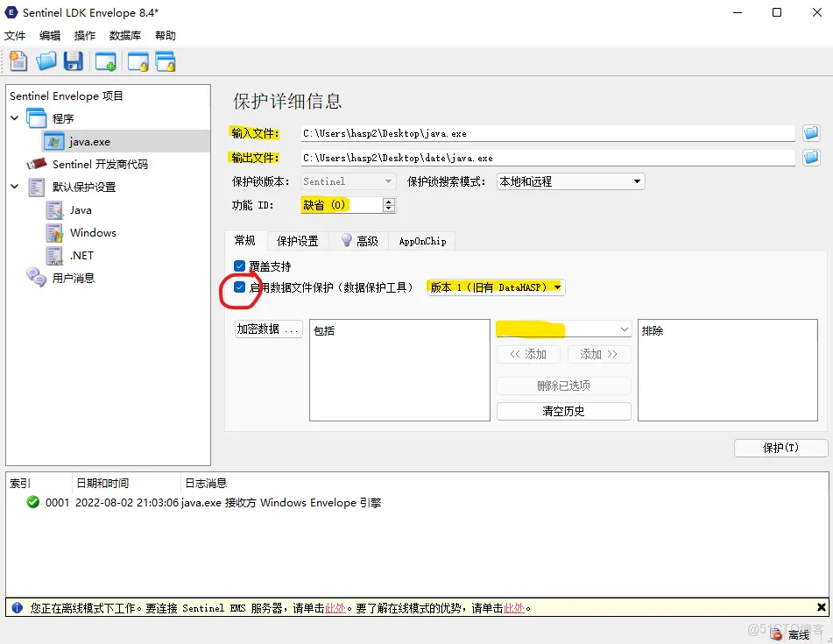Switch to the 保护设置 tab
This screenshot has width=833, height=644.
pos(298,241)
